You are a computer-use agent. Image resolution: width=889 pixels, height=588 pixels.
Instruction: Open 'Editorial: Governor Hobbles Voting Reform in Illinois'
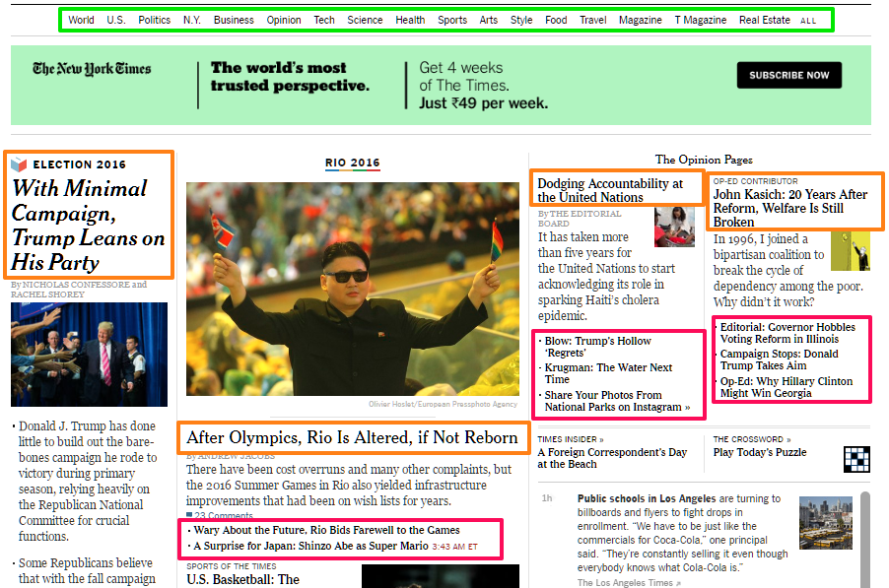787,333
